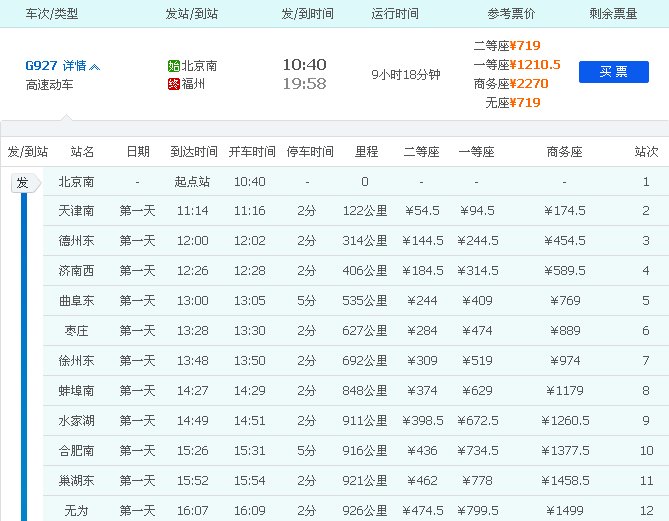Click 13:05 departure time at 曲阜东
This screenshot has height=521, width=669.
pos(250,301)
